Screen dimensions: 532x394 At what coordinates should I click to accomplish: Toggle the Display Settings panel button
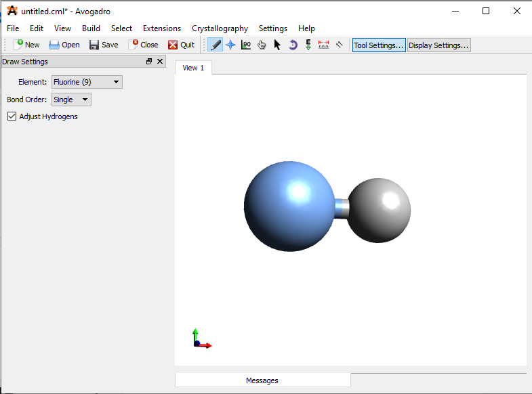[x=438, y=45]
